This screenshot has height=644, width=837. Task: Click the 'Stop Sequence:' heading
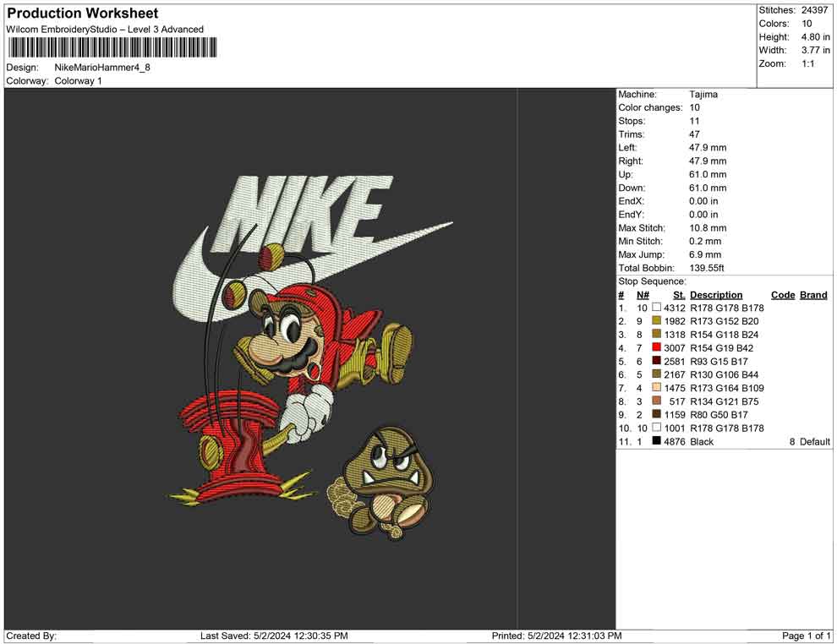[653, 281]
